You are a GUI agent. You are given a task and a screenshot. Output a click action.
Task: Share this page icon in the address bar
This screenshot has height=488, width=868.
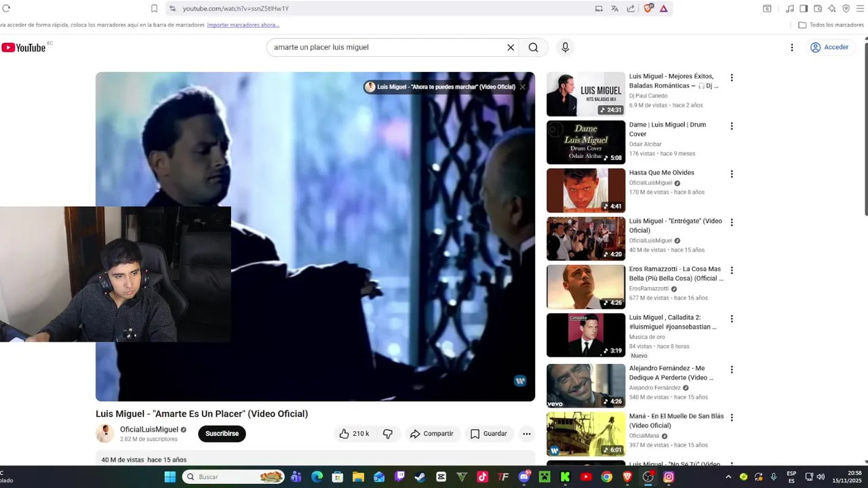click(x=631, y=8)
